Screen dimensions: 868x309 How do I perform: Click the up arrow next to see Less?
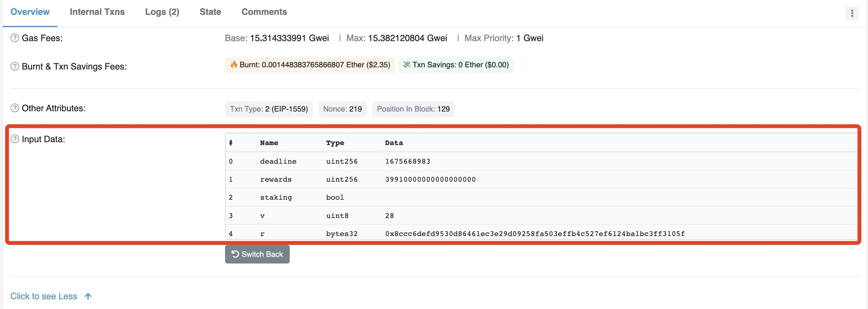click(88, 296)
